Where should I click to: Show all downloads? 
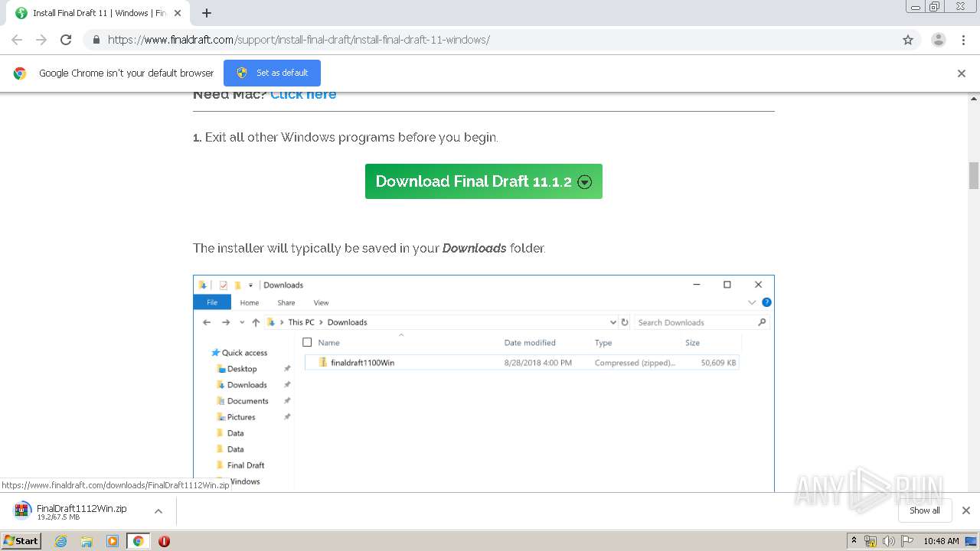point(925,510)
